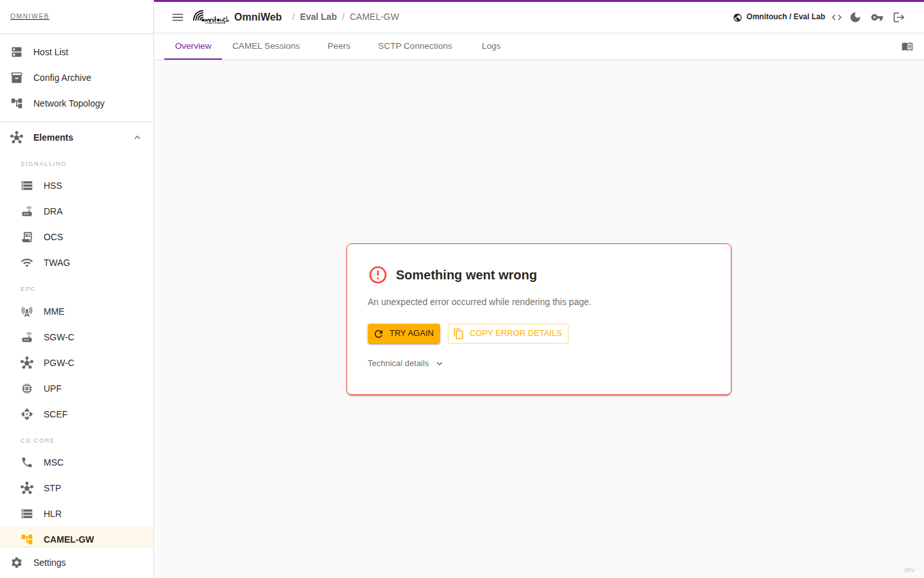Screen dimensions: 924x578
Task: Click the Omnitouch logo
Action: (x=211, y=17)
